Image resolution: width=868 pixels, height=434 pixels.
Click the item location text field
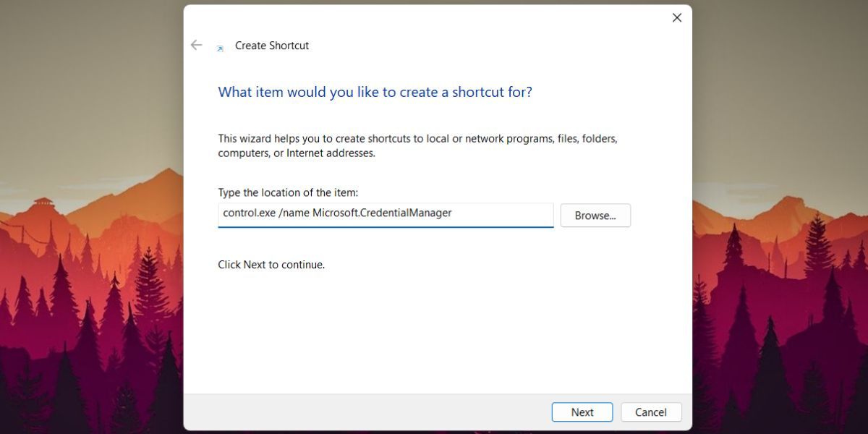(386, 215)
